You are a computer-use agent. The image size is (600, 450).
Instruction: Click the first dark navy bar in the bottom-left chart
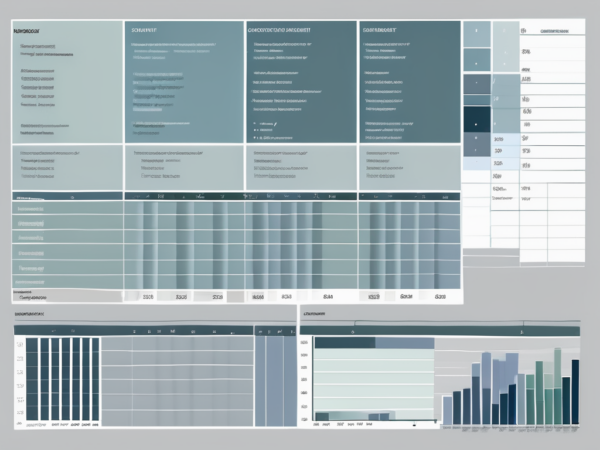pos(31,378)
